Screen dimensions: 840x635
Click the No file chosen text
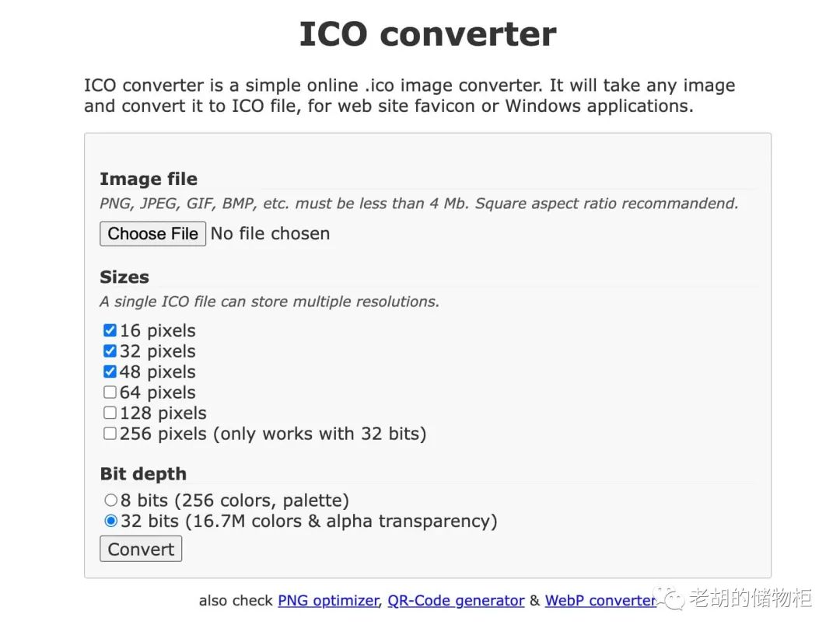pos(270,233)
